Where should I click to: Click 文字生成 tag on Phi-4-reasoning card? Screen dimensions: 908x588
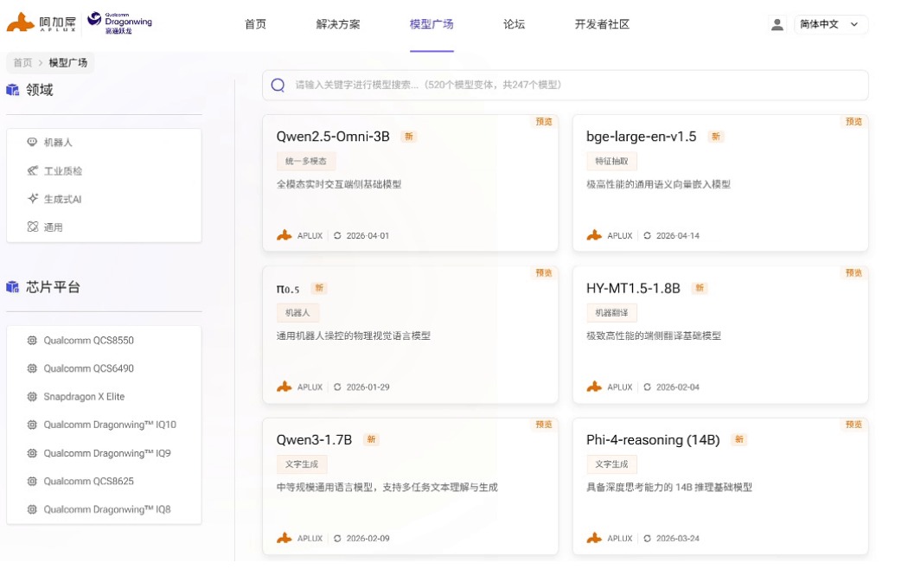point(611,464)
